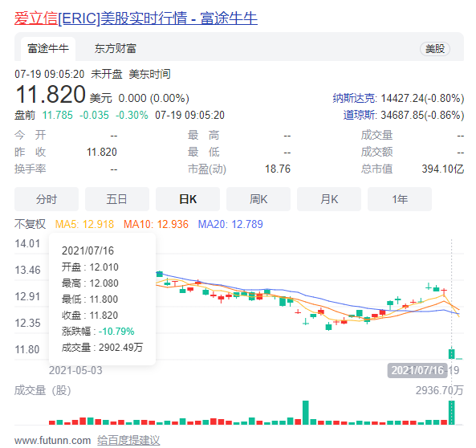Click the 给百度提建议 feedback link
This screenshot has width=476, height=448.
pos(128,440)
